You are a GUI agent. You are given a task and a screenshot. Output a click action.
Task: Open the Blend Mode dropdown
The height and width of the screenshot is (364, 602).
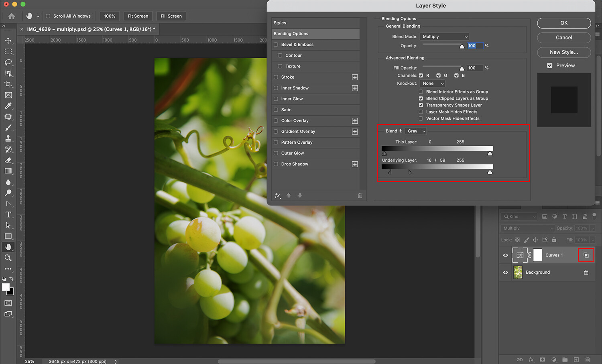click(x=445, y=37)
